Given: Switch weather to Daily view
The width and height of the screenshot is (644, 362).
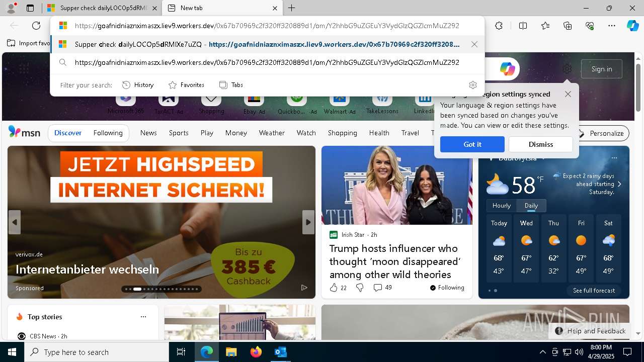Looking at the screenshot, I should pos(531,206).
